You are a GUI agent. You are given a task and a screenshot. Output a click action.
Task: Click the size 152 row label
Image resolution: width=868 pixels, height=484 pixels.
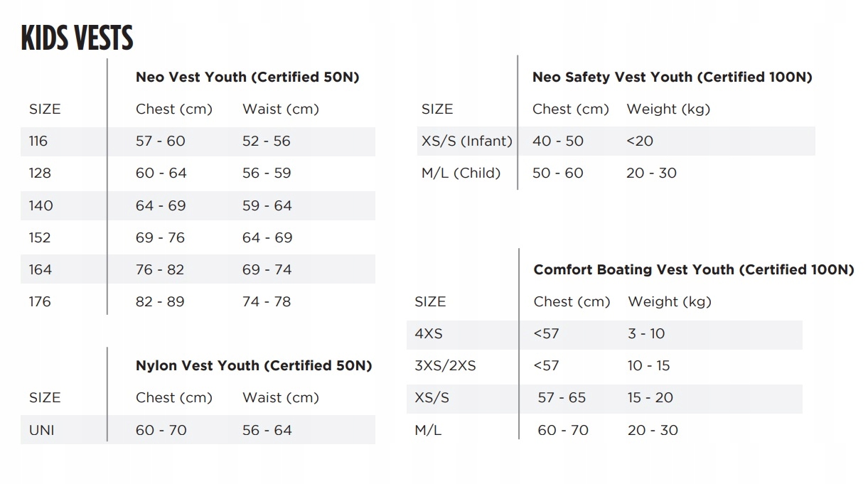(x=40, y=237)
